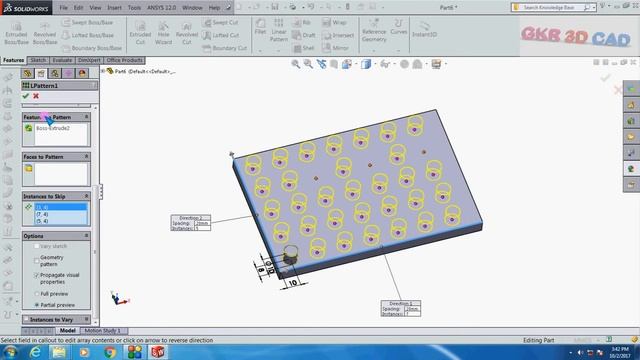Image resolution: width=640 pixels, height=360 pixels.
Task: Click the Previous View icon
Action: coord(322,64)
